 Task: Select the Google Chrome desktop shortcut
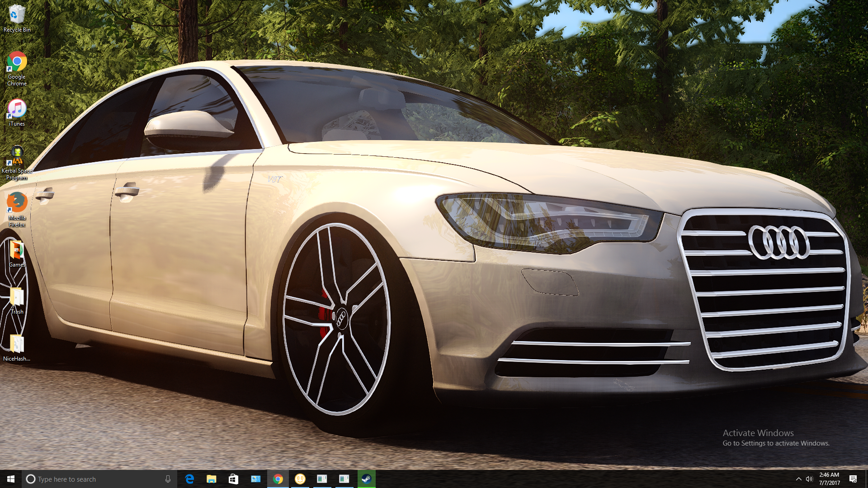(x=17, y=69)
